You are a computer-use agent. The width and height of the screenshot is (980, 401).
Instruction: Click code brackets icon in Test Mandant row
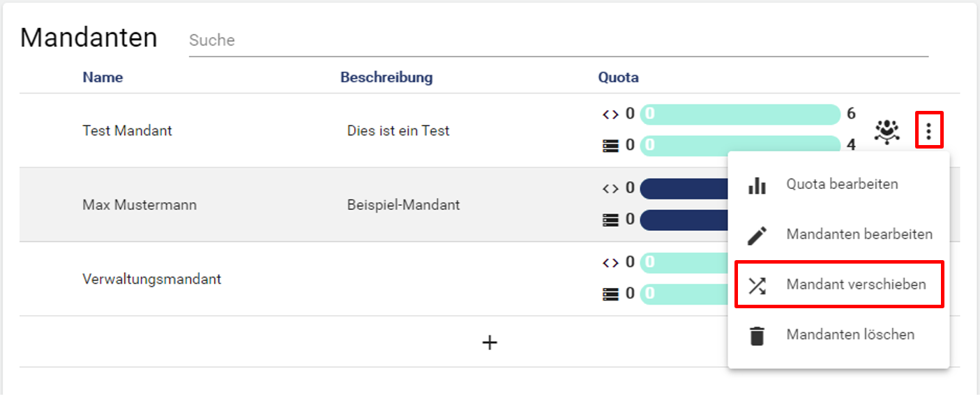pyautogui.click(x=610, y=114)
